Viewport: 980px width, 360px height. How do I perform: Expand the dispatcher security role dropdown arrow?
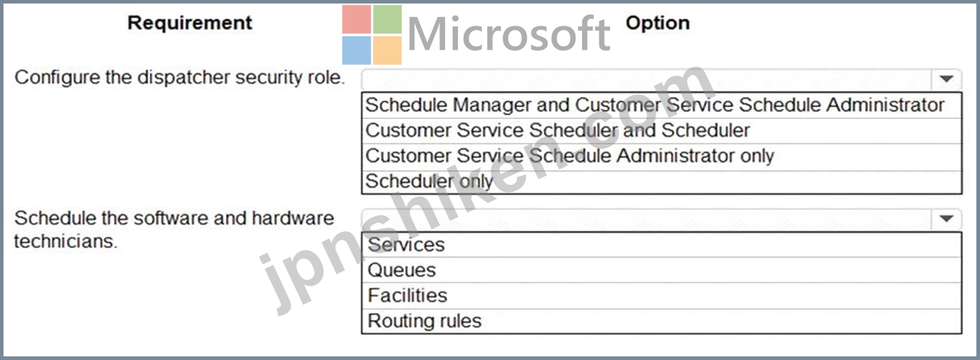(947, 79)
